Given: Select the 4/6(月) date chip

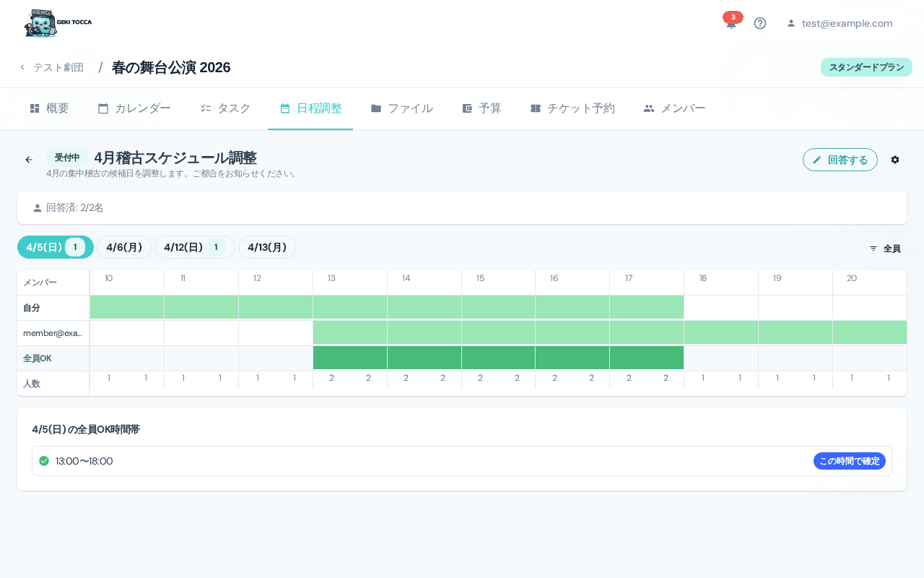Looking at the screenshot, I should (123, 247).
